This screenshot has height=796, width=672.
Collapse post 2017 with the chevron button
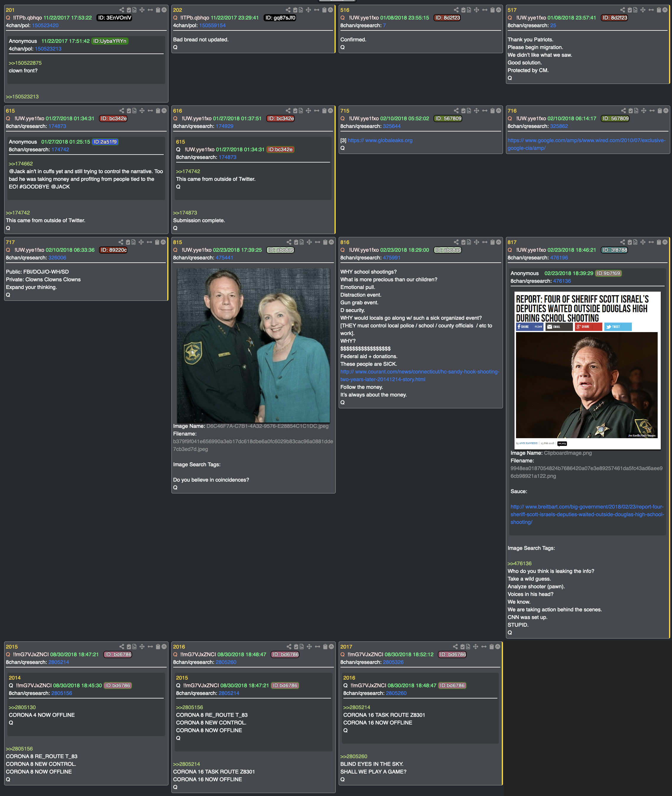coord(498,646)
